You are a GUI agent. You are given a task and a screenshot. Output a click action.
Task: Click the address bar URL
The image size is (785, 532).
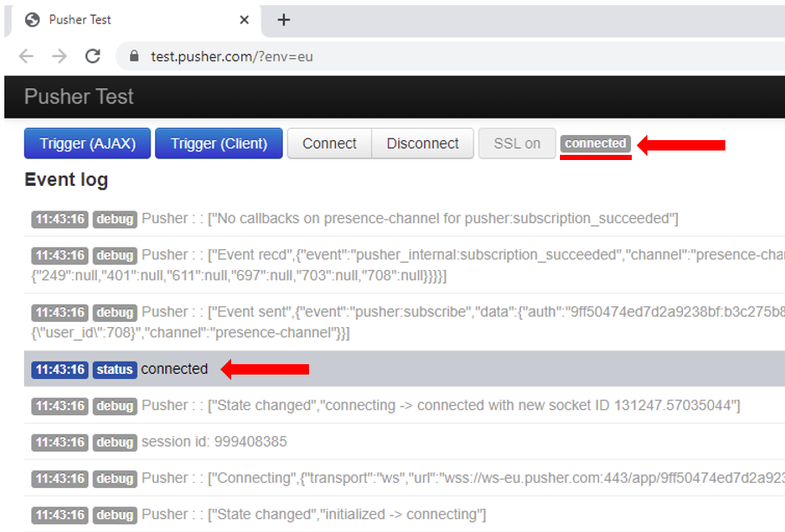pyautogui.click(x=232, y=56)
